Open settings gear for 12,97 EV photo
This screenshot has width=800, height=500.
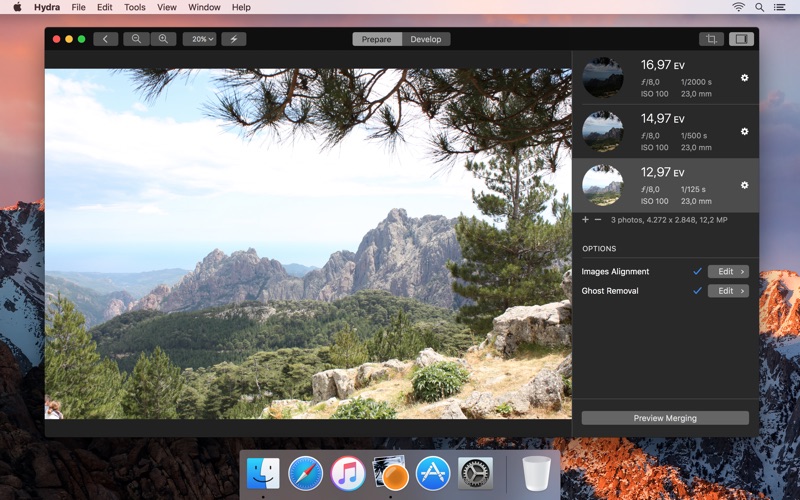[x=744, y=185]
